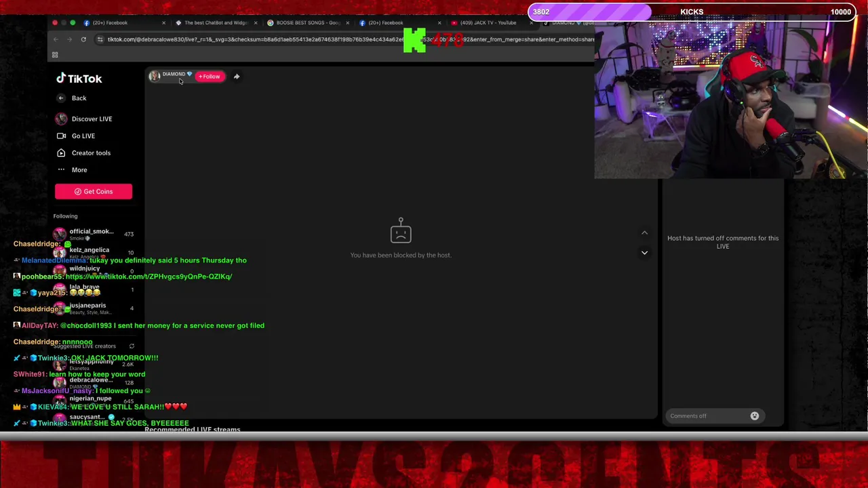Click the share arrow icon

[237, 77]
